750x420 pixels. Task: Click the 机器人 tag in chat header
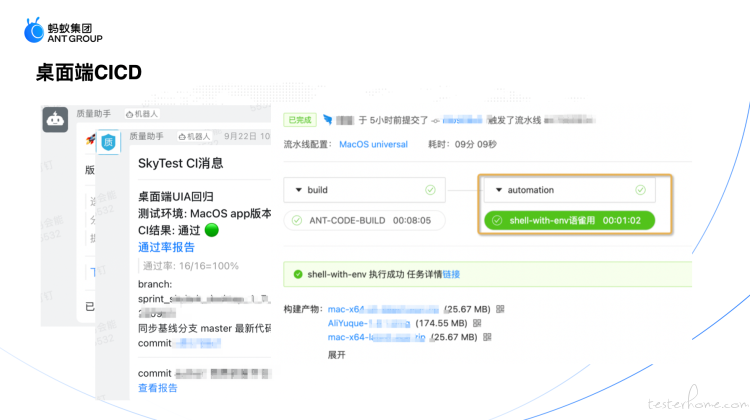[142, 114]
